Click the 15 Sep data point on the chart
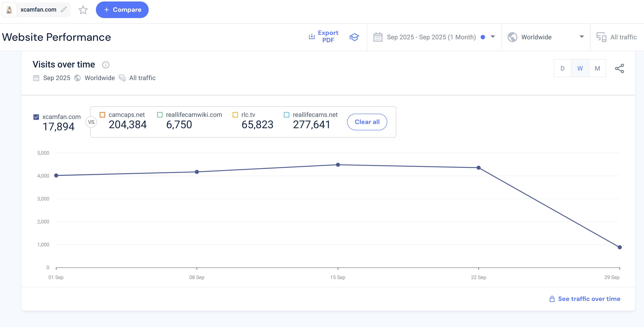The image size is (644, 327). click(x=338, y=165)
